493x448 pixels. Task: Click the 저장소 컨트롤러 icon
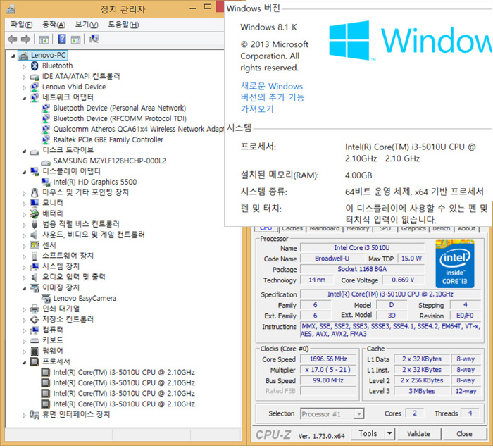tap(35, 319)
